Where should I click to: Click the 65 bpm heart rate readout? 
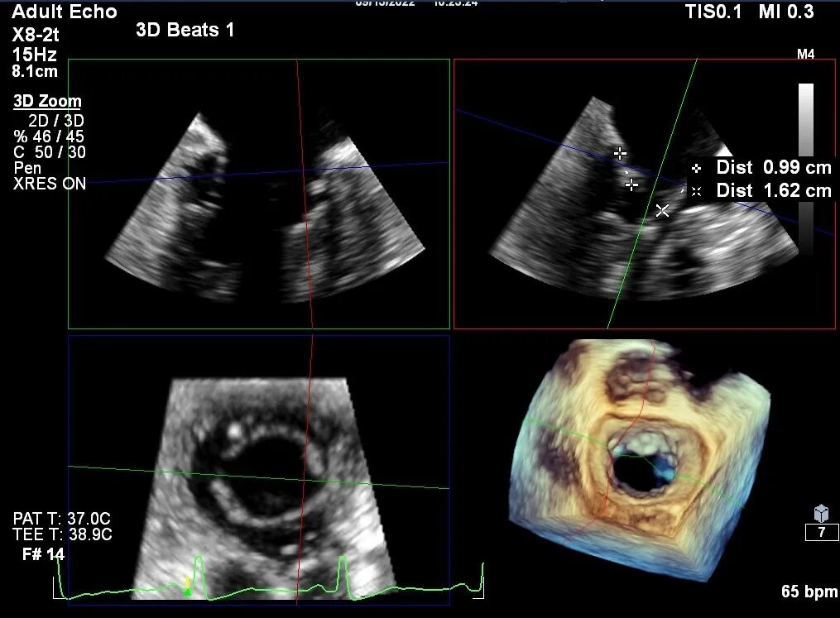point(809,592)
